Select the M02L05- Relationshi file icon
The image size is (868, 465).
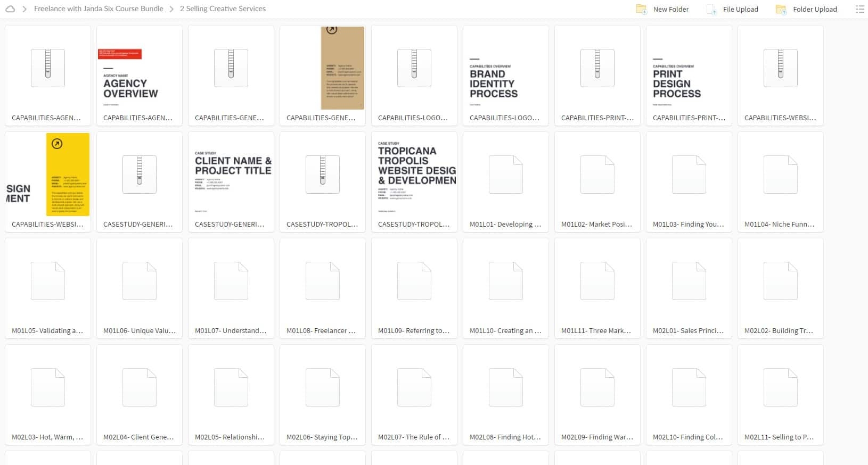(x=231, y=387)
